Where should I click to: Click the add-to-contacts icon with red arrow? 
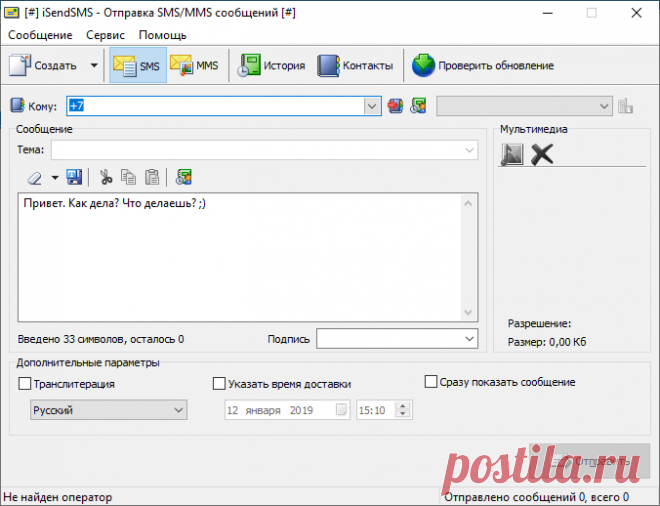click(x=395, y=106)
